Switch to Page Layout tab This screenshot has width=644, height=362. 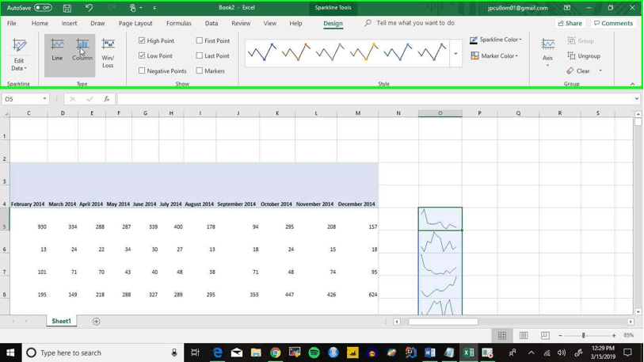click(x=135, y=24)
